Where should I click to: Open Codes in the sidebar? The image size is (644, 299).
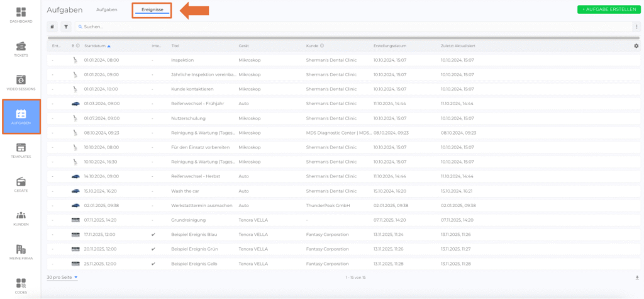coord(21,285)
